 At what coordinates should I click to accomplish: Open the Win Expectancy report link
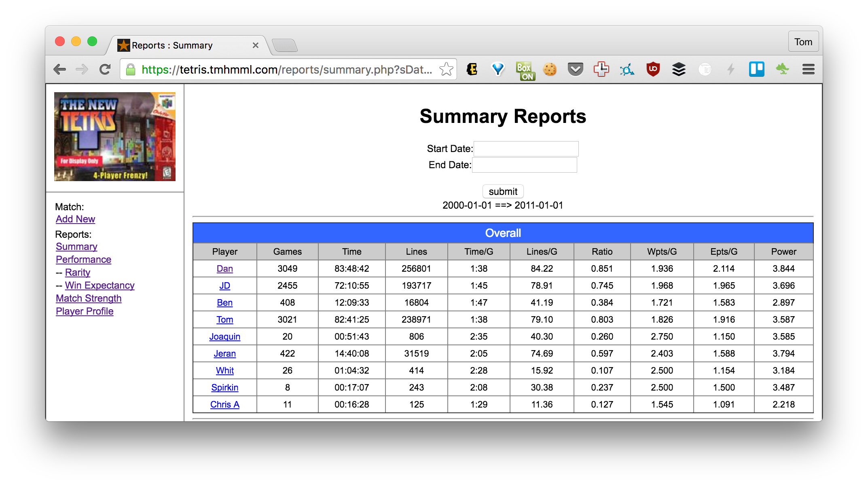coord(100,285)
